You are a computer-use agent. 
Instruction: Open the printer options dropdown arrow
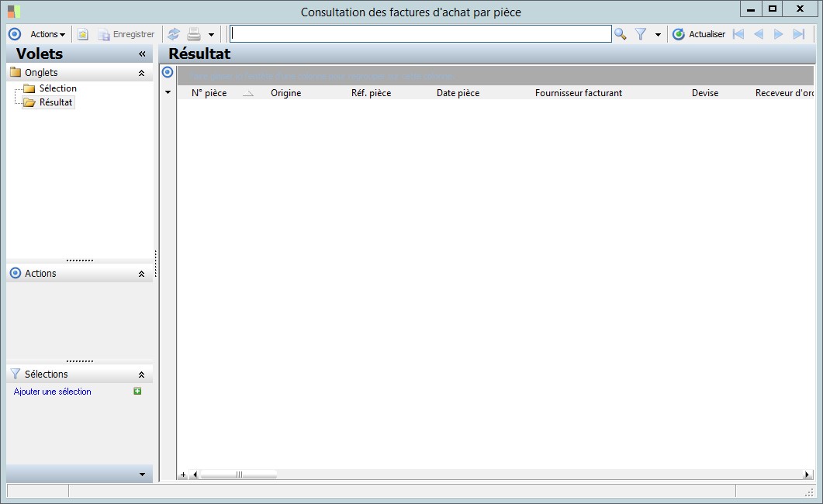pyautogui.click(x=211, y=35)
